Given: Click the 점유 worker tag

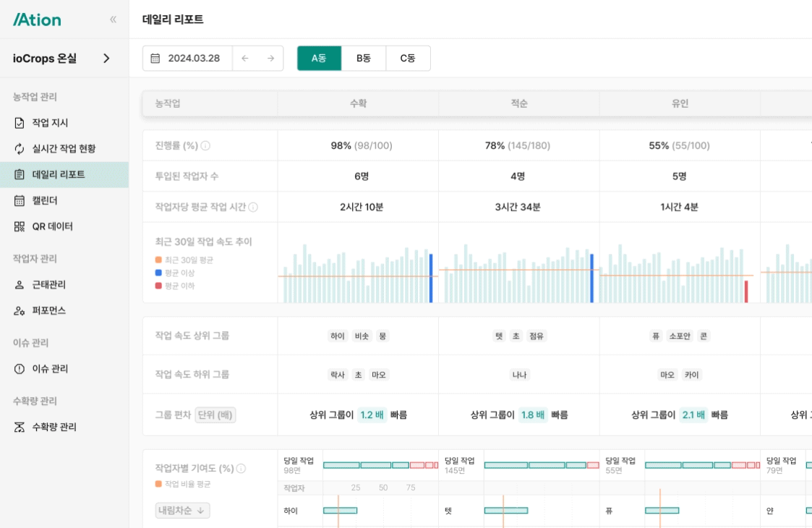Looking at the screenshot, I should click(537, 336).
